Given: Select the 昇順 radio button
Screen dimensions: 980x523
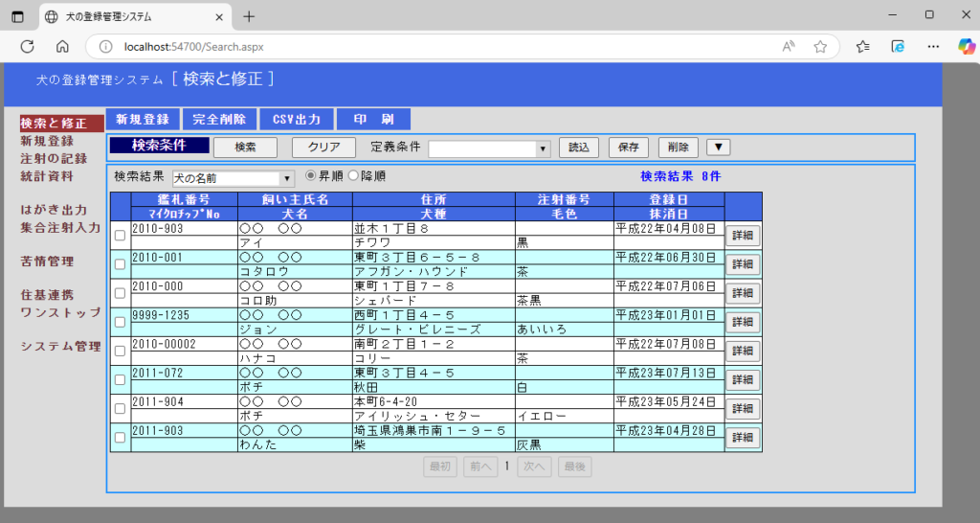Looking at the screenshot, I should (310, 176).
